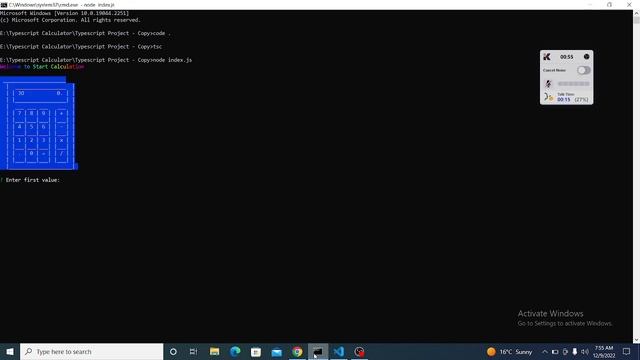Screen dimensions: 640x360
Task: Click the battery icon in system tray
Action: (555, 351)
